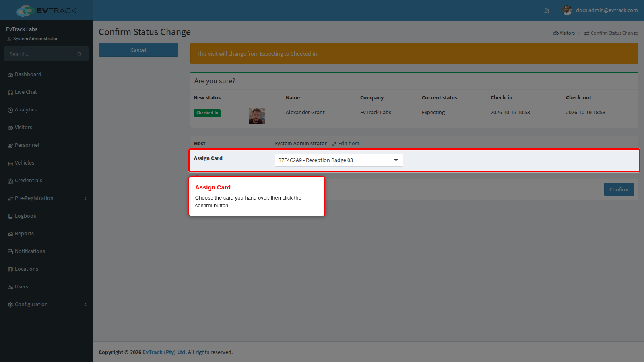Screen dimensions: 644x362
Task: Click the Users icon in sidebar
Action: (x=10, y=287)
